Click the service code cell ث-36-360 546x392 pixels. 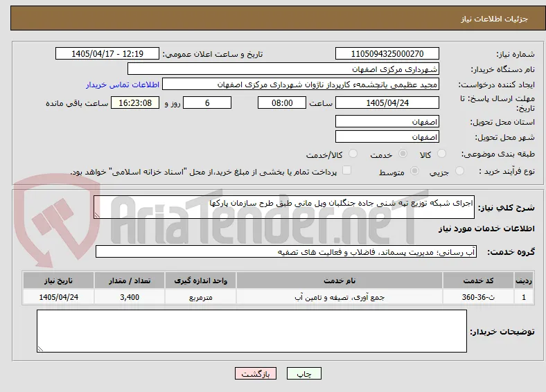479,297
